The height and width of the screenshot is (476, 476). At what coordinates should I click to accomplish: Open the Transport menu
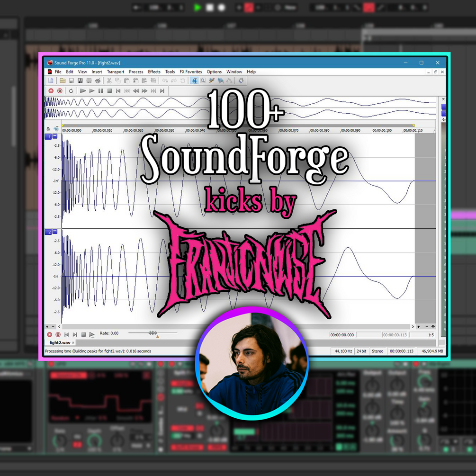click(x=116, y=72)
